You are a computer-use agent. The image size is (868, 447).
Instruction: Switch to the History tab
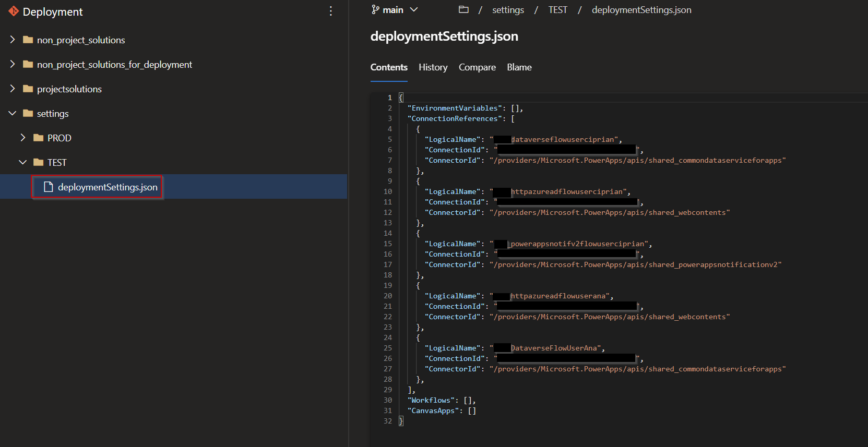click(x=433, y=67)
